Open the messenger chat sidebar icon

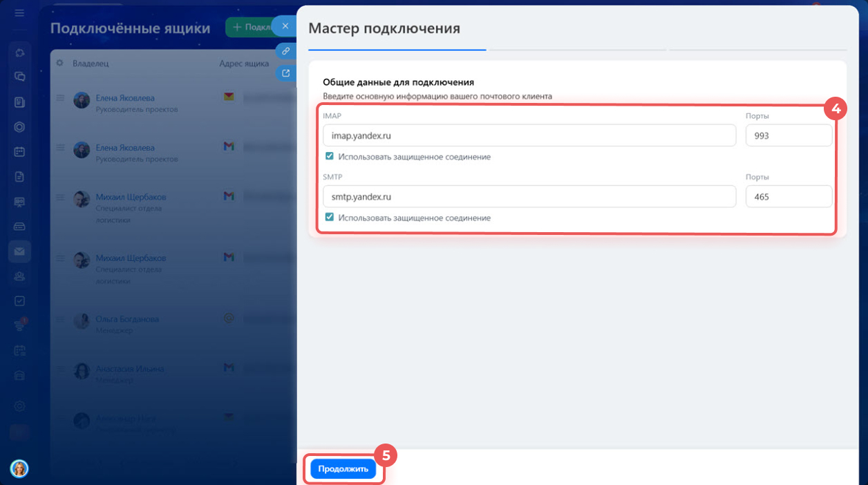click(x=19, y=77)
